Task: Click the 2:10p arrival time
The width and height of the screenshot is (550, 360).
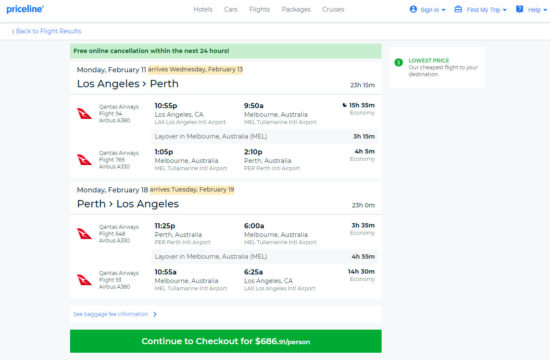Action: click(x=253, y=152)
